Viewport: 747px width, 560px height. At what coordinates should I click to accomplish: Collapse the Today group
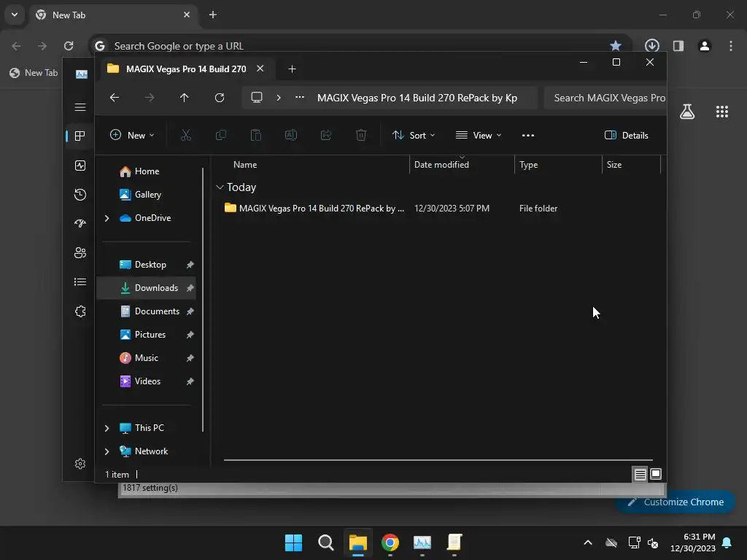[x=220, y=187]
